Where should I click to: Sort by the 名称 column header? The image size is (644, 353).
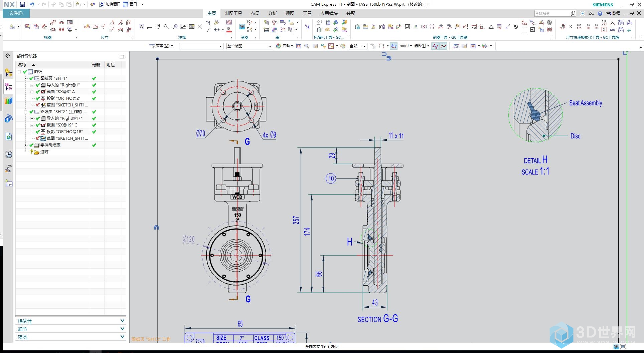[x=53, y=65]
